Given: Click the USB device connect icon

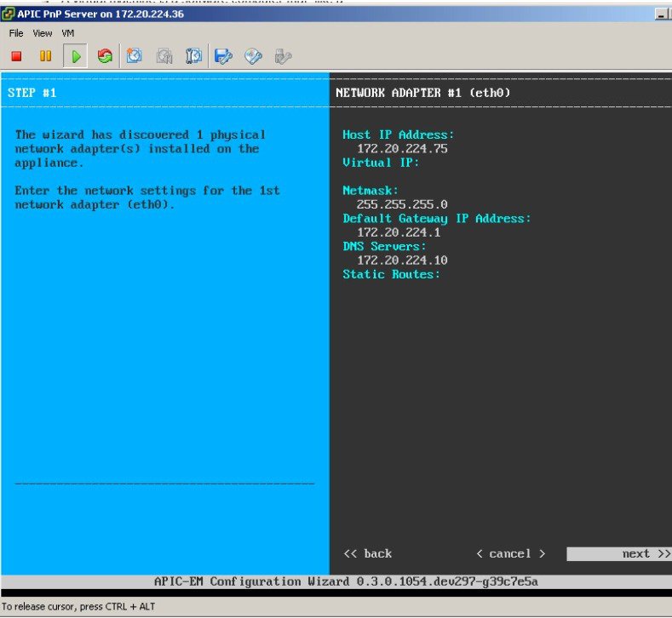Looking at the screenshot, I should pos(283,56).
